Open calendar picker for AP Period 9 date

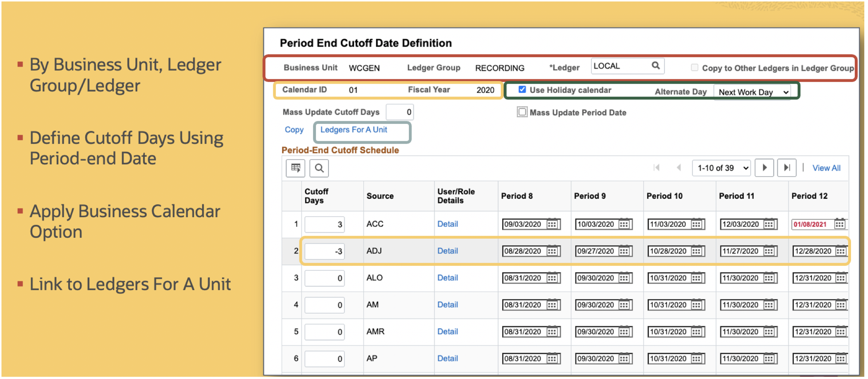tap(625, 358)
